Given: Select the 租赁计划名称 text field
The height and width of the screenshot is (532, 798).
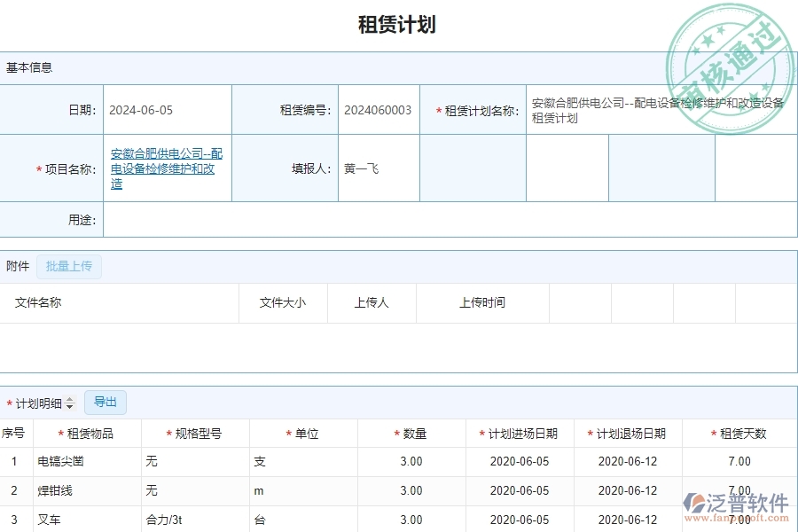Looking at the screenshot, I should click(656, 109).
